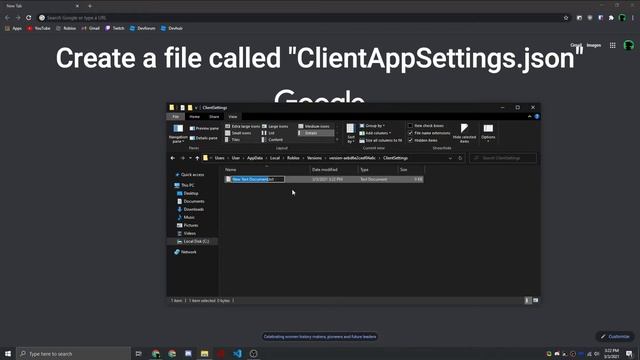The height and width of the screenshot is (360, 640).
Task: Switch to the Share ribbon tab
Action: (214, 117)
